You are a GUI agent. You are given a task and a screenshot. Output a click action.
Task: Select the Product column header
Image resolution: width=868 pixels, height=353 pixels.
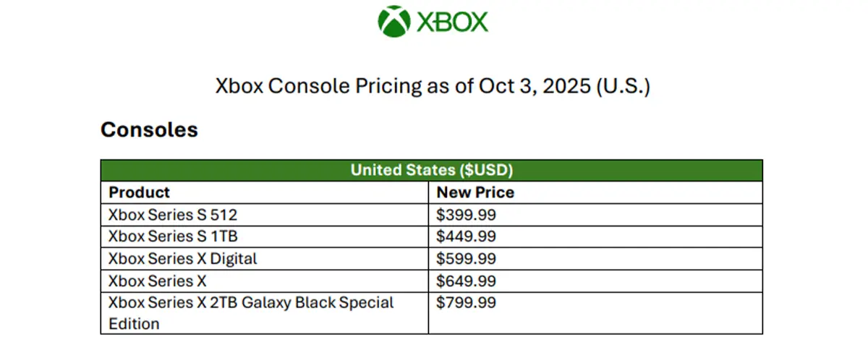pos(264,192)
